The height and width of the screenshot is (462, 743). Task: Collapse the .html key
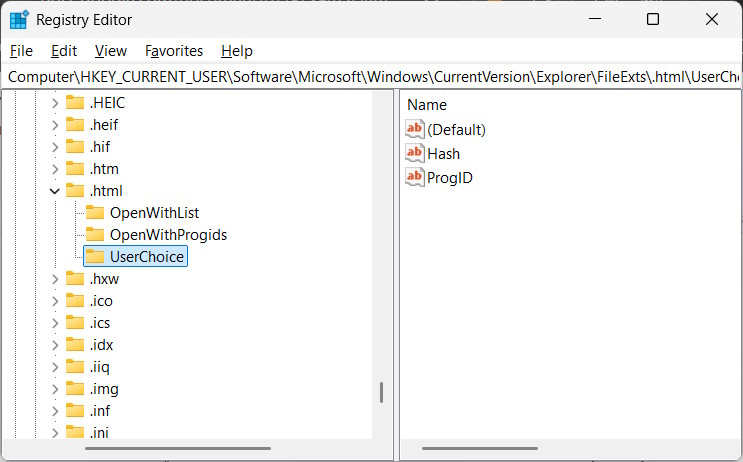point(55,190)
